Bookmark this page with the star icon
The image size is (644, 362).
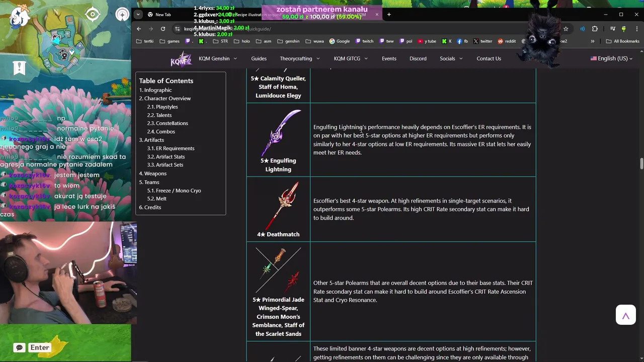(x=566, y=29)
